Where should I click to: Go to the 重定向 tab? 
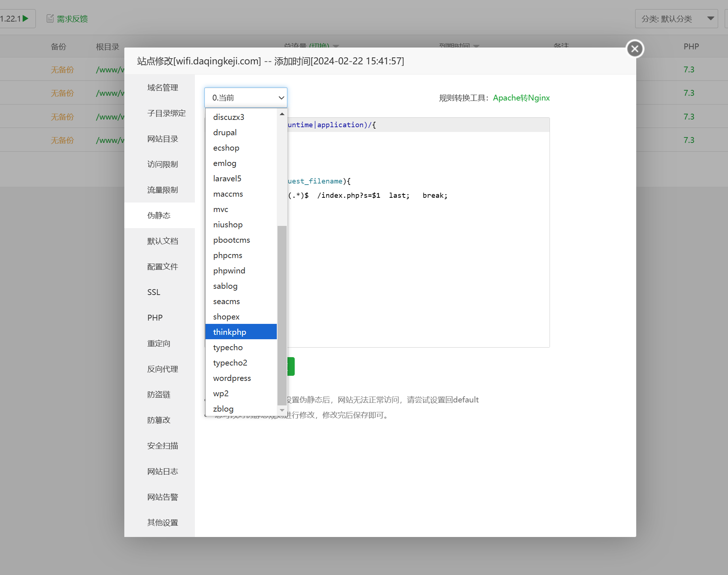(159, 343)
